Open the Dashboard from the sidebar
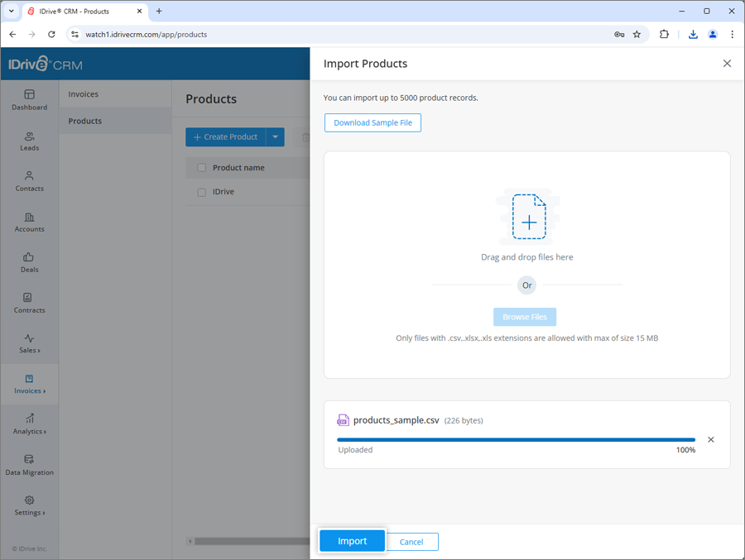The height and width of the screenshot is (560, 745). point(29,99)
